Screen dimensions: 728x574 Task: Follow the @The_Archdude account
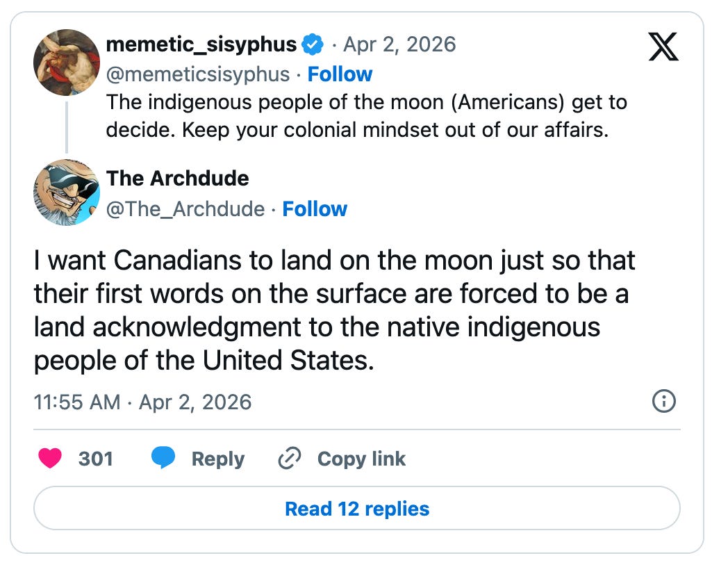coord(315,209)
